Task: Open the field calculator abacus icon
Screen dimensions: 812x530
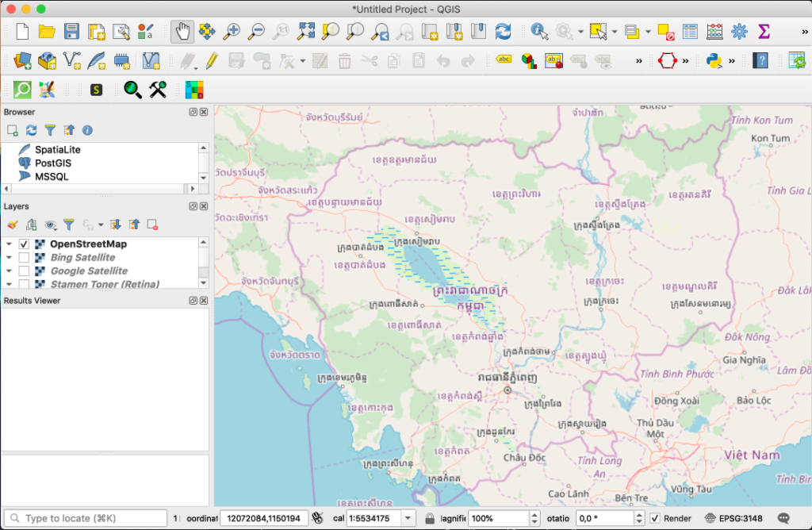Action: [x=714, y=32]
